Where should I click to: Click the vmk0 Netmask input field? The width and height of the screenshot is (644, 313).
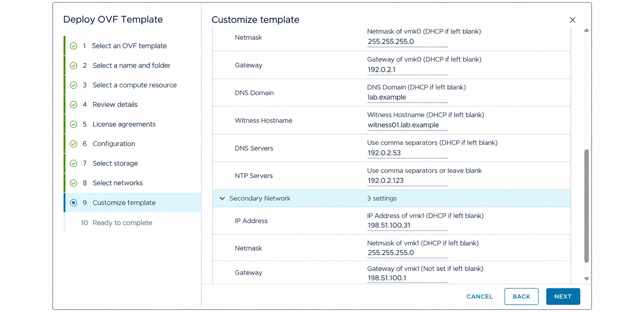[408, 42]
